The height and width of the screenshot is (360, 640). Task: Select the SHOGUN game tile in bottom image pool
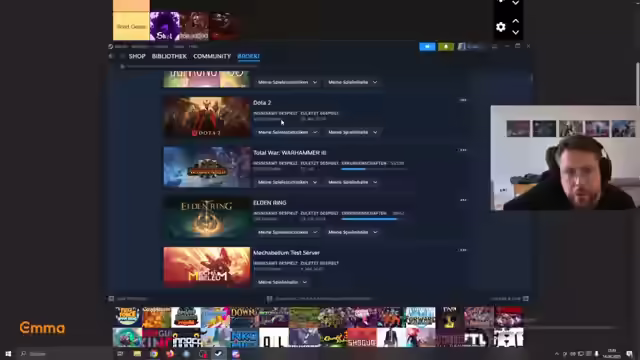[362, 338]
